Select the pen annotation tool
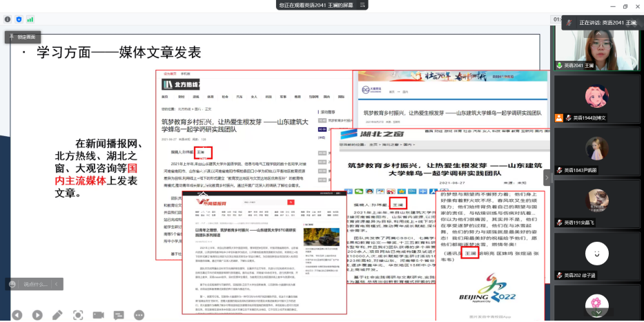The width and height of the screenshot is (644, 322). point(57,315)
